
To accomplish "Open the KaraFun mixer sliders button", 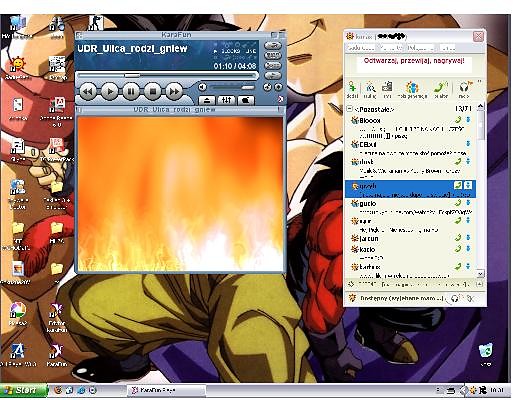I will (x=226, y=100).
